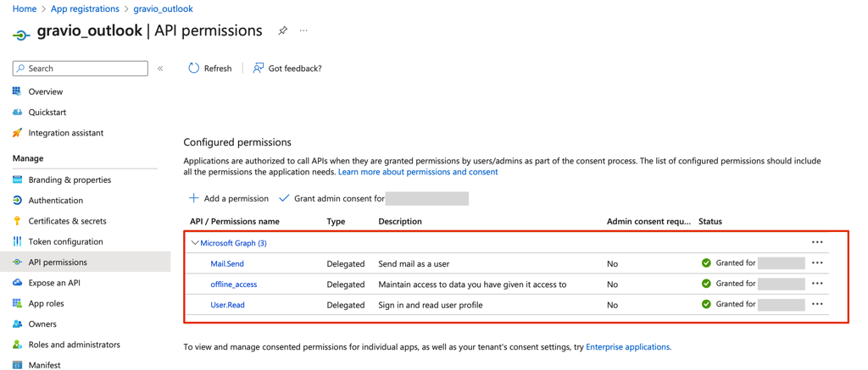The width and height of the screenshot is (868, 370).
Task: Click the Refresh icon
Action: pyautogui.click(x=194, y=68)
